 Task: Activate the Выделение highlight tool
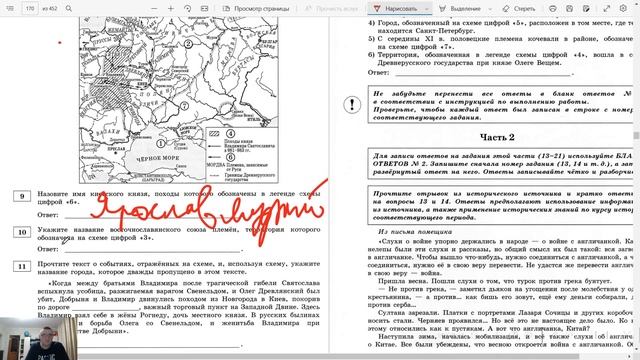coord(460,9)
